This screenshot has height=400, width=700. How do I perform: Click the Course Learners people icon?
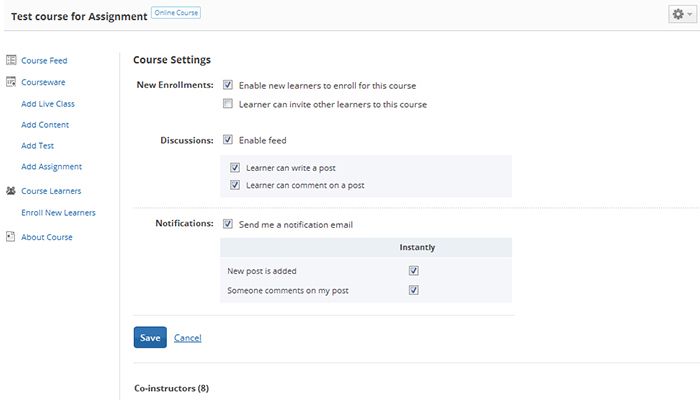(10, 190)
